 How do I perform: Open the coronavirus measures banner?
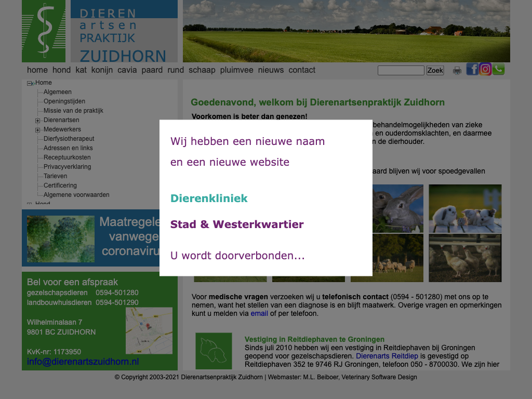click(x=90, y=238)
